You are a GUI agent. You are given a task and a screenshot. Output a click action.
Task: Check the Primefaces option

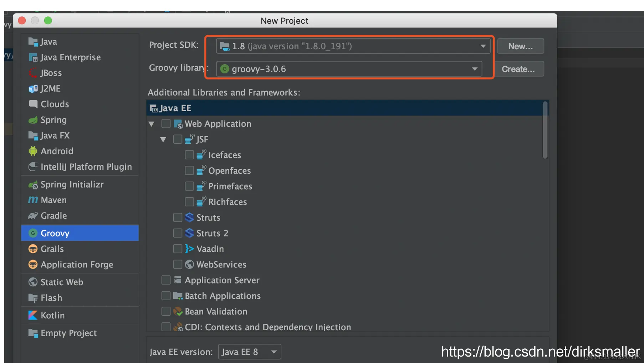[189, 186]
